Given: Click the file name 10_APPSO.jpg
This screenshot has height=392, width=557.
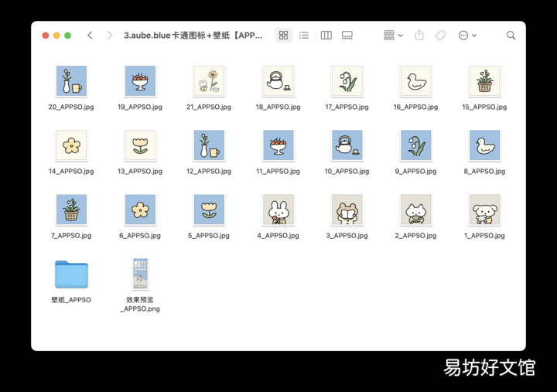Looking at the screenshot, I should pyautogui.click(x=347, y=171).
